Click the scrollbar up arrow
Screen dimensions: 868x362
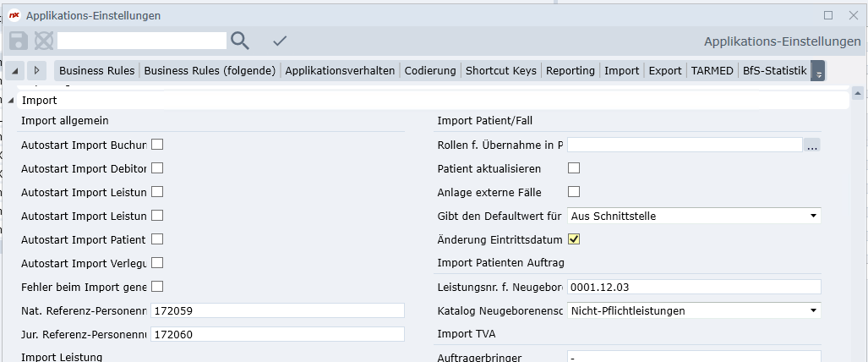click(x=857, y=93)
